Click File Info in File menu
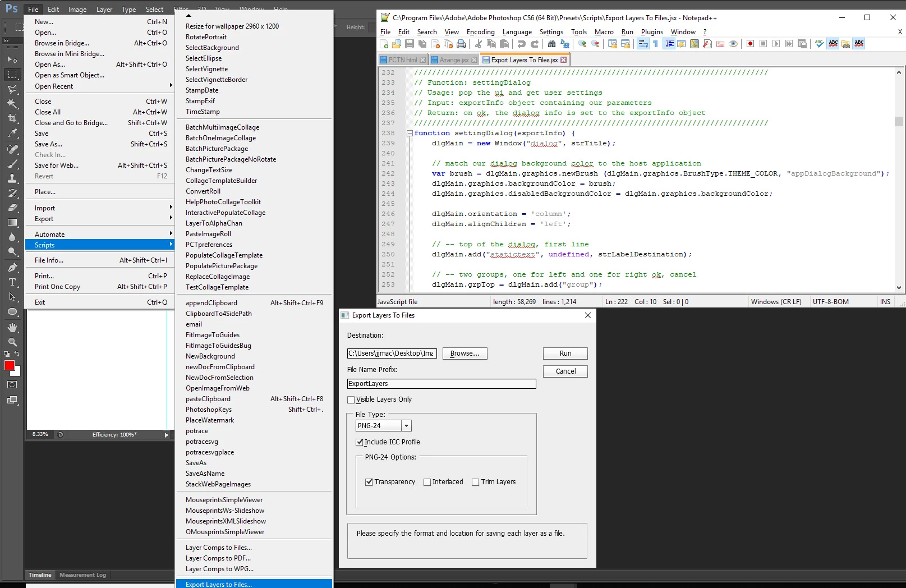 coord(100,260)
